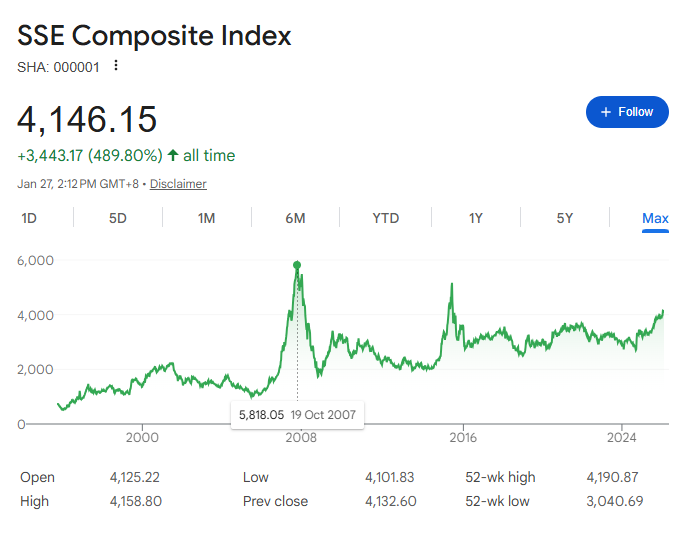
Task: Select the 1Y time range tab
Action: (x=476, y=218)
